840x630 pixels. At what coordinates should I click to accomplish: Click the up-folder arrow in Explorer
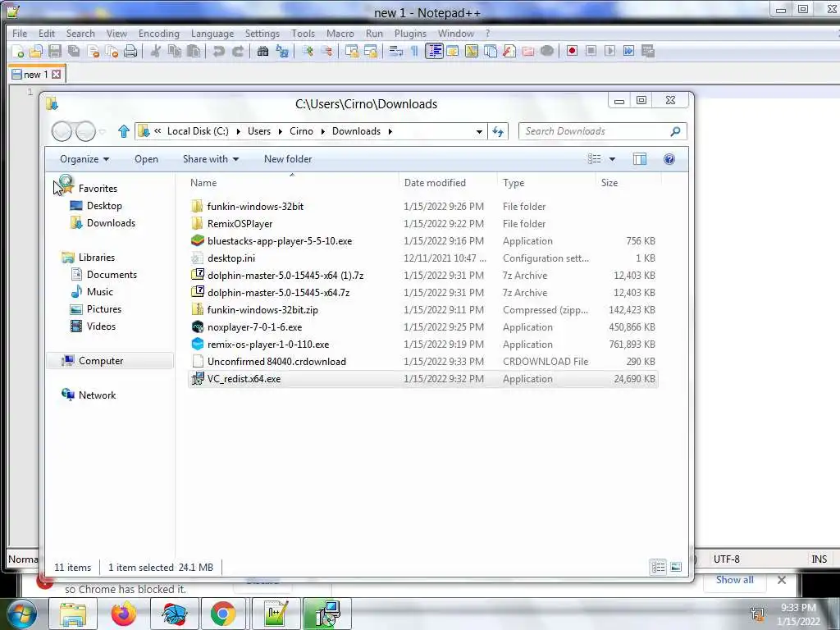124,131
